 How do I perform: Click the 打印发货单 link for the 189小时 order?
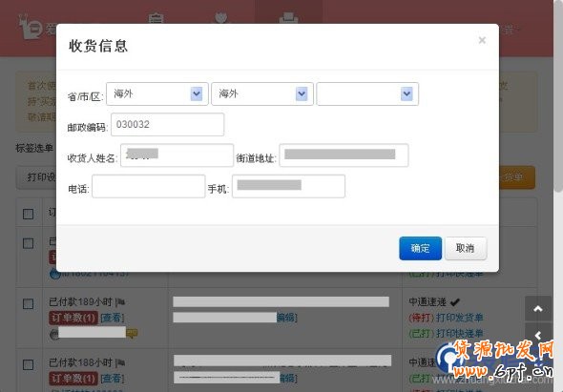[x=459, y=318]
